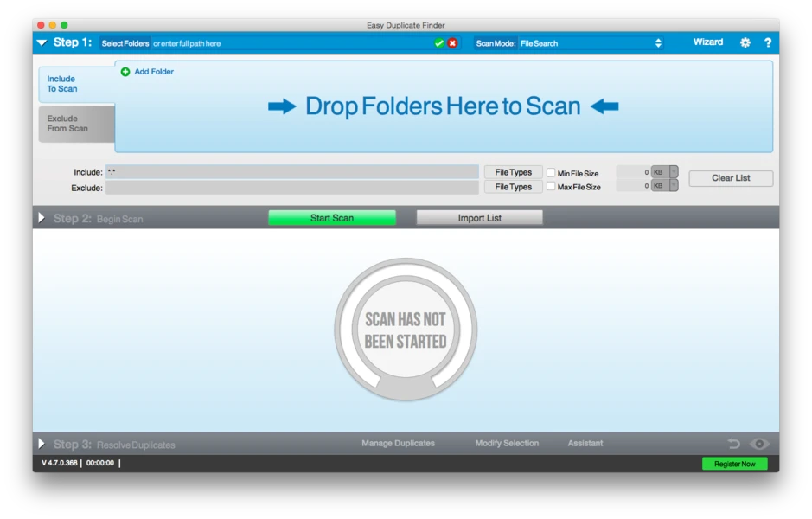Enable the Max File Size checkbox
This screenshot has width=812, height=519.
(551, 186)
